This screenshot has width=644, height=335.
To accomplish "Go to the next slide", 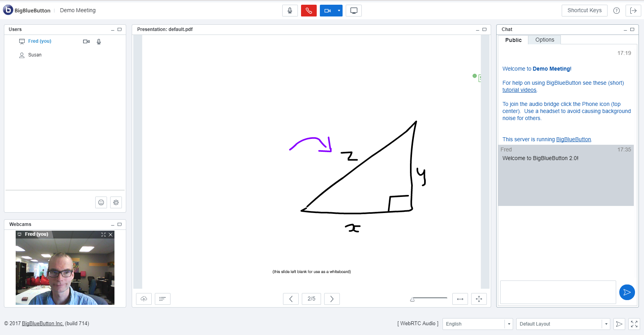I will (x=332, y=299).
